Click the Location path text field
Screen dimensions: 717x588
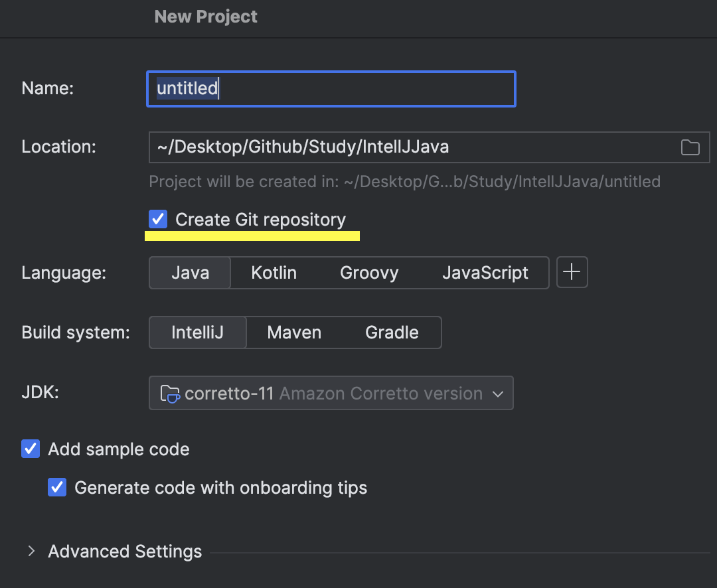click(x=412, y=147)
